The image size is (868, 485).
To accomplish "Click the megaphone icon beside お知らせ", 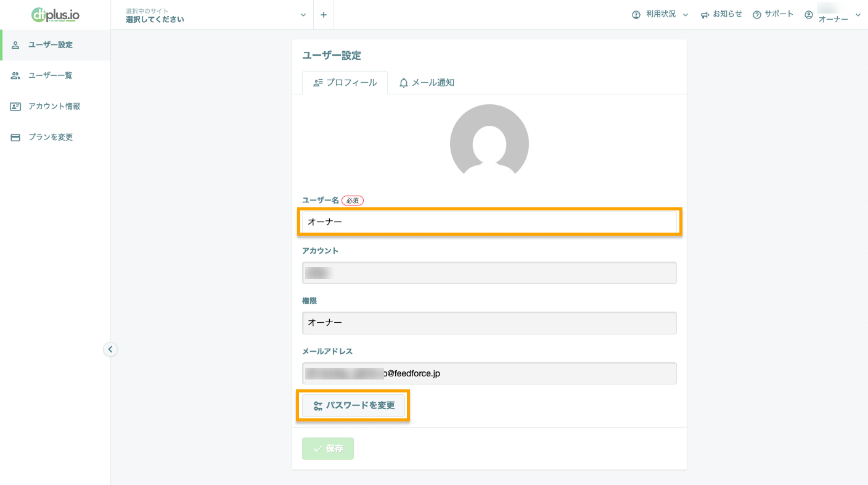I will pos(705,15).
